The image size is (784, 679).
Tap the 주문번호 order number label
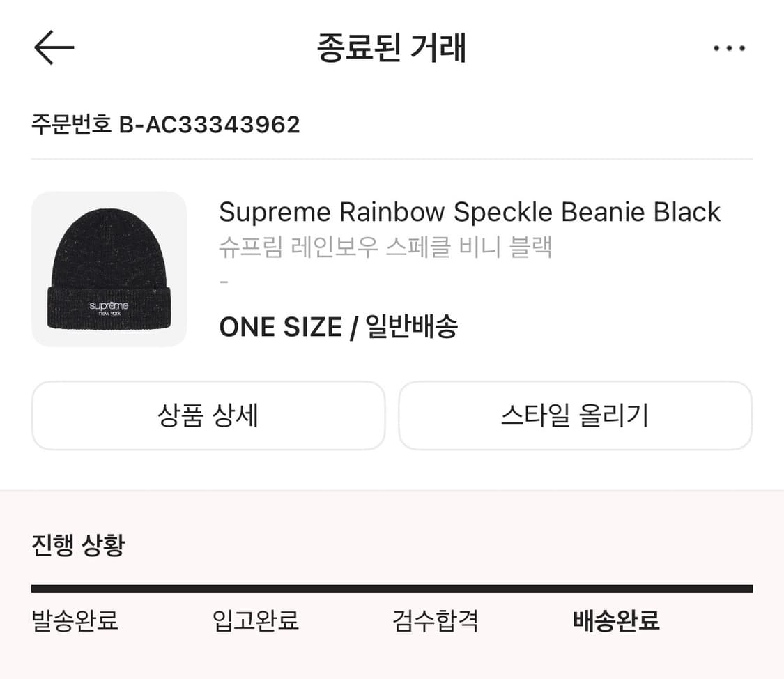click(x=74, y=124)
